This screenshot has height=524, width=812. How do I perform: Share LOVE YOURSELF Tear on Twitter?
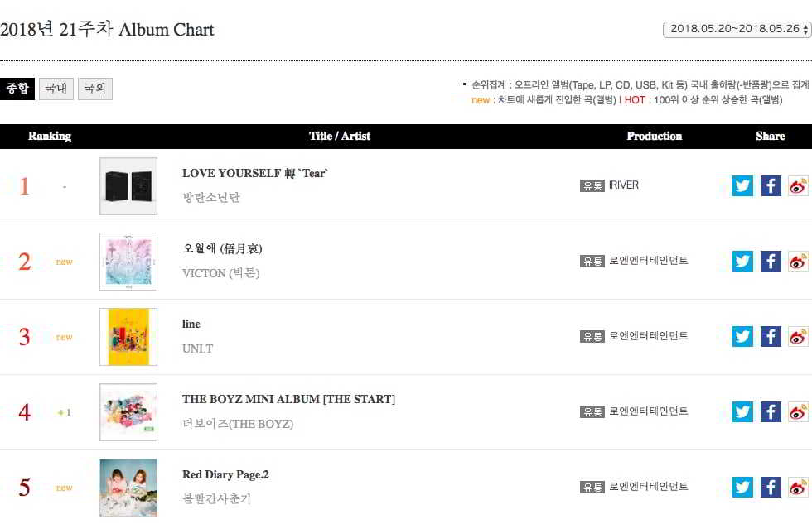click(742, 185)
